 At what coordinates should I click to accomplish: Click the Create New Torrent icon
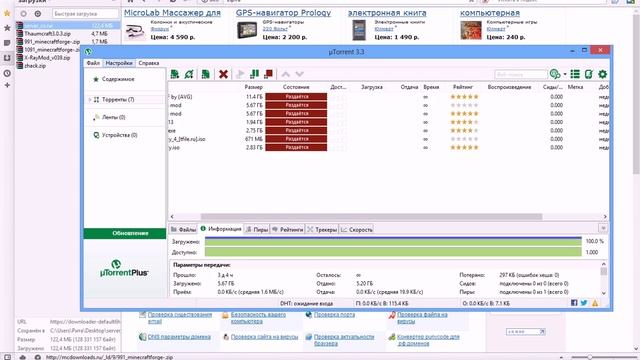coord(206,74)
